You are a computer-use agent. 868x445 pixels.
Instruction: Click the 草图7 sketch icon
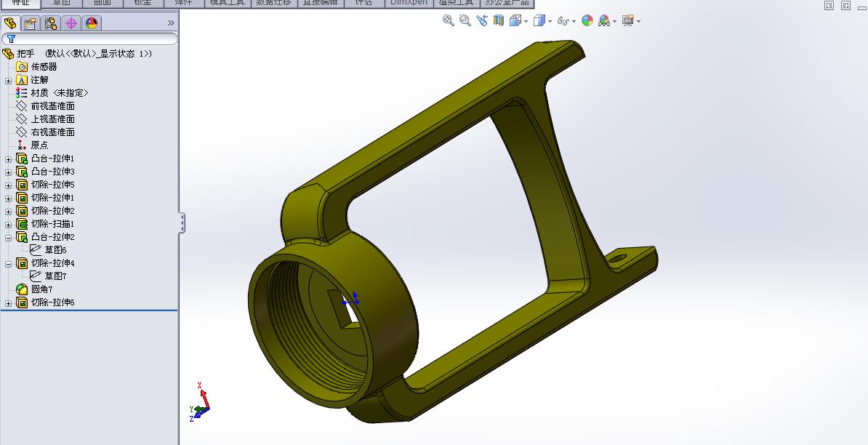pyautogui.click(x=36, y=276)
